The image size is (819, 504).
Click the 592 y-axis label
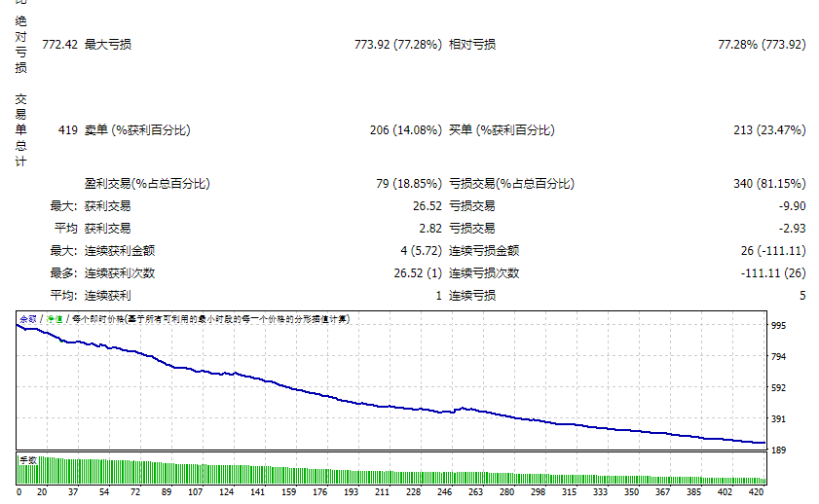point(778,388)
